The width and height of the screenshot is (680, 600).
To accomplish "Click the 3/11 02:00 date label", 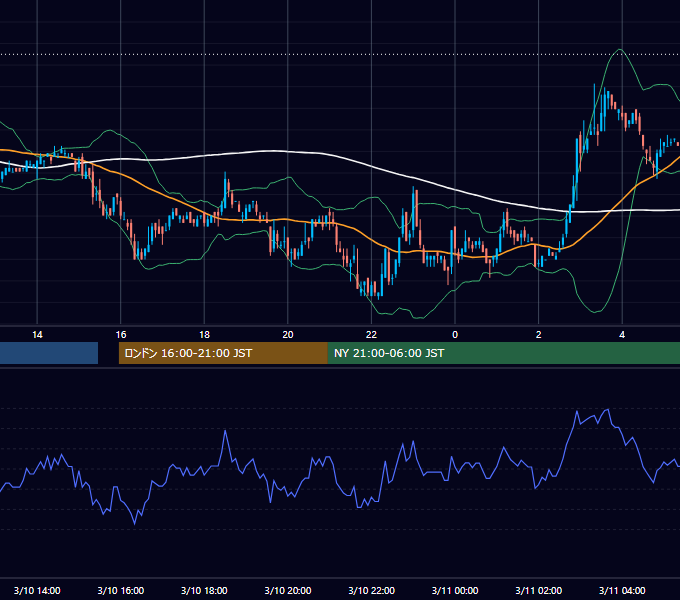I will (539, 590).
